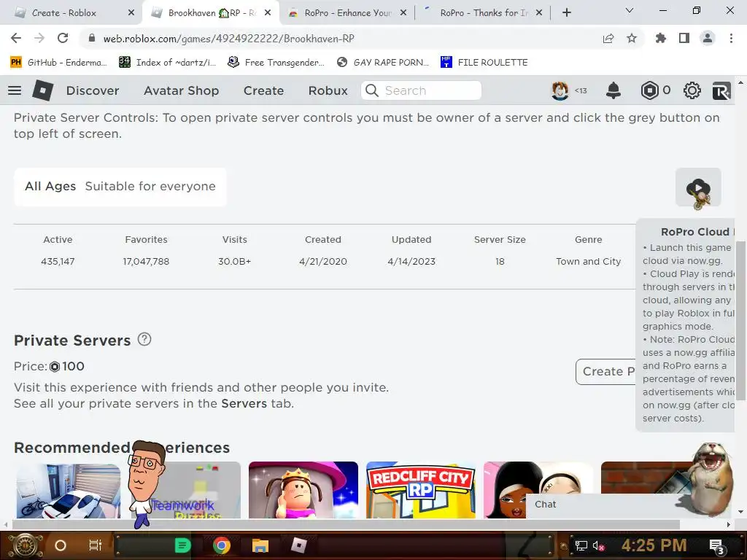Open the Chrome three-dot menu
The image size is (747, 560).
click(x=731, y=38)
